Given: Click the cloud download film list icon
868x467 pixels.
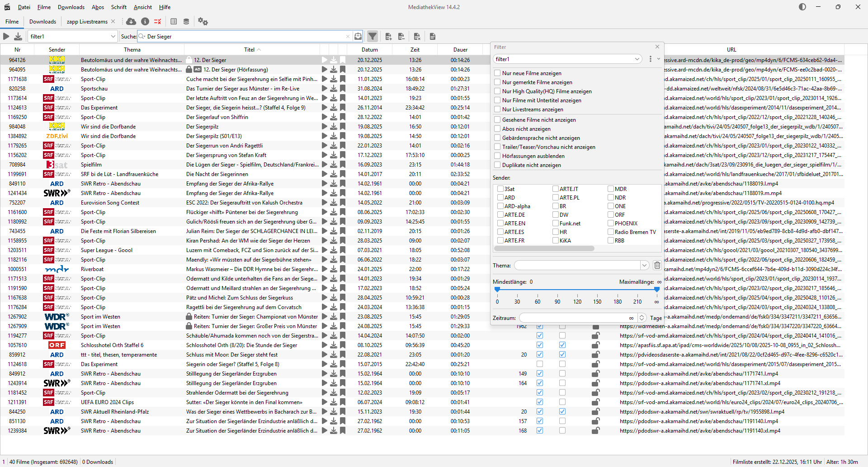Looking at the screenshot, I should pyautogui.click(x=131, y=21).
